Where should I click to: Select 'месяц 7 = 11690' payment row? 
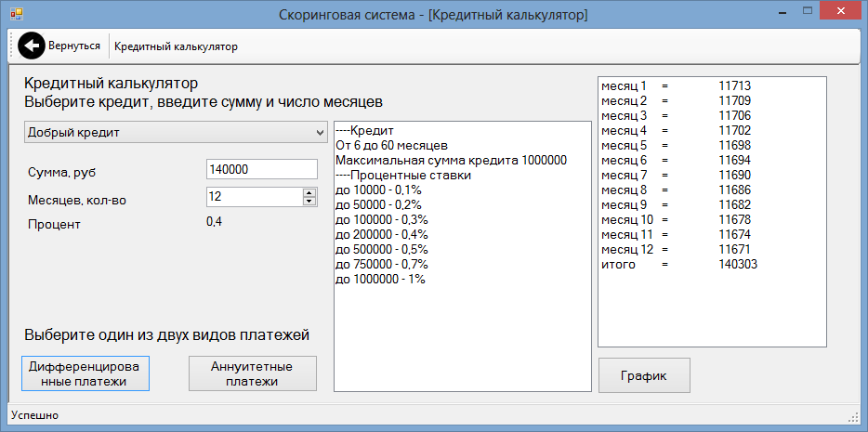pos(676,176)
